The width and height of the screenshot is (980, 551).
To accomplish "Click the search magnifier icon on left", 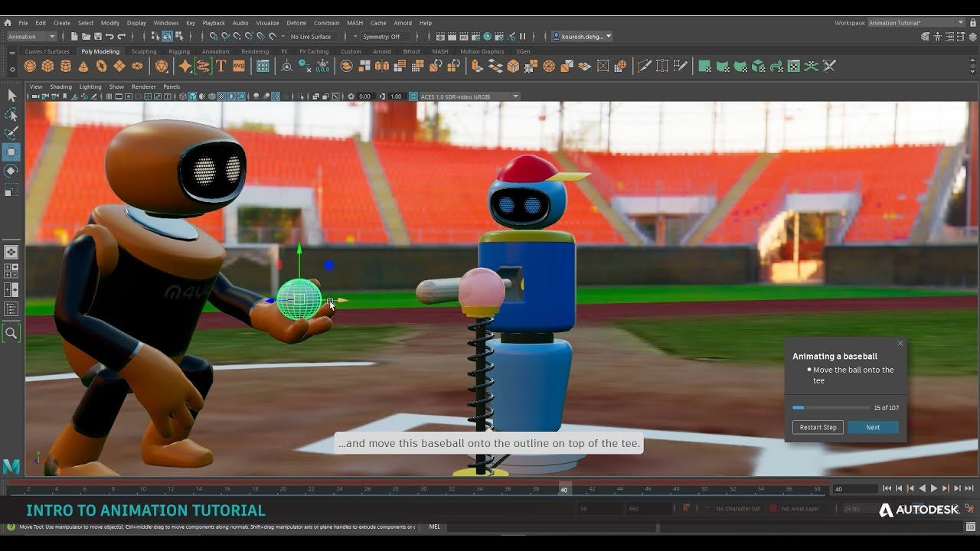I will pos(11,333).
